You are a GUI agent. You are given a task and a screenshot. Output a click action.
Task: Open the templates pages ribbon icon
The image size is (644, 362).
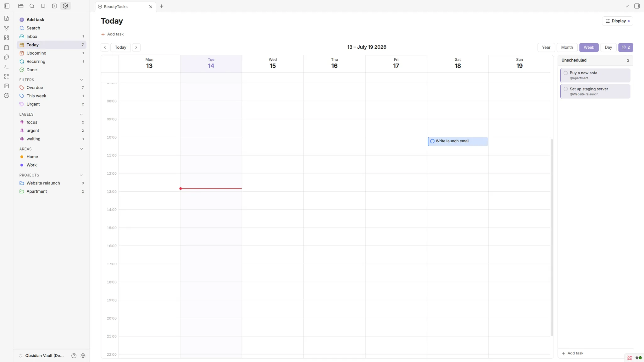6,57
